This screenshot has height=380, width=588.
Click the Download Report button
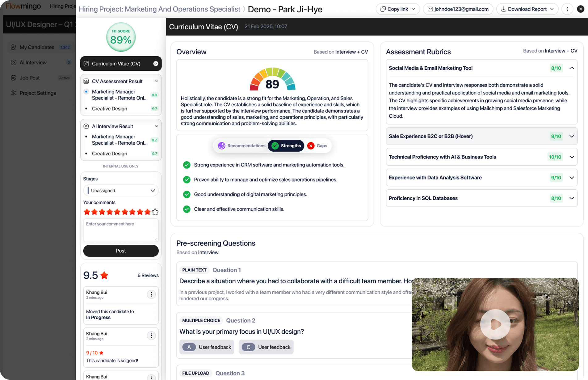pyautogui.click(x=527, y=9)
